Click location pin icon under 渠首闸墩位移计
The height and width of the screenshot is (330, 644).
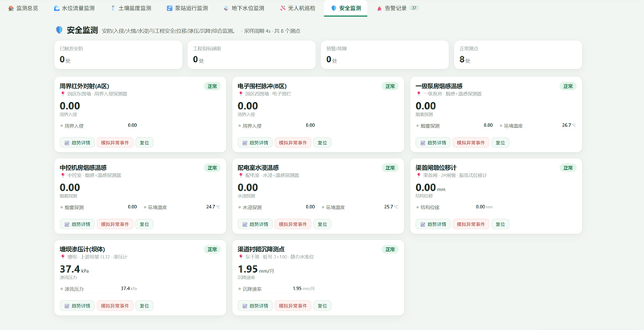click(x=419, y=175)
